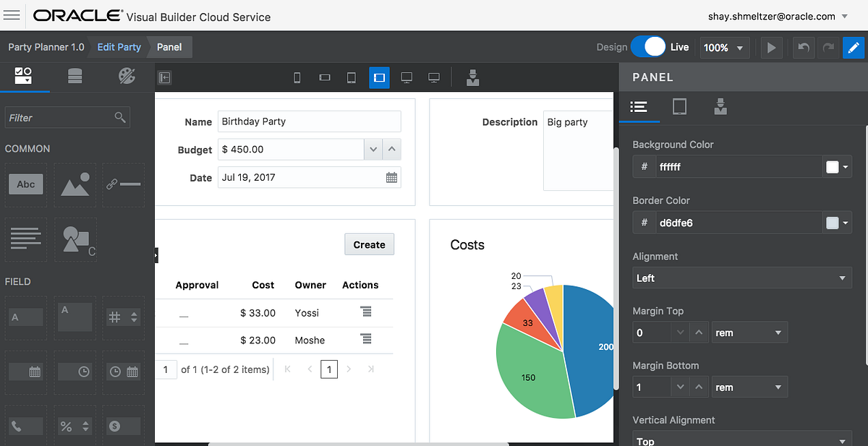868x446 pixels.
Task: Select the Text Abc component
Action: (25, 184)
